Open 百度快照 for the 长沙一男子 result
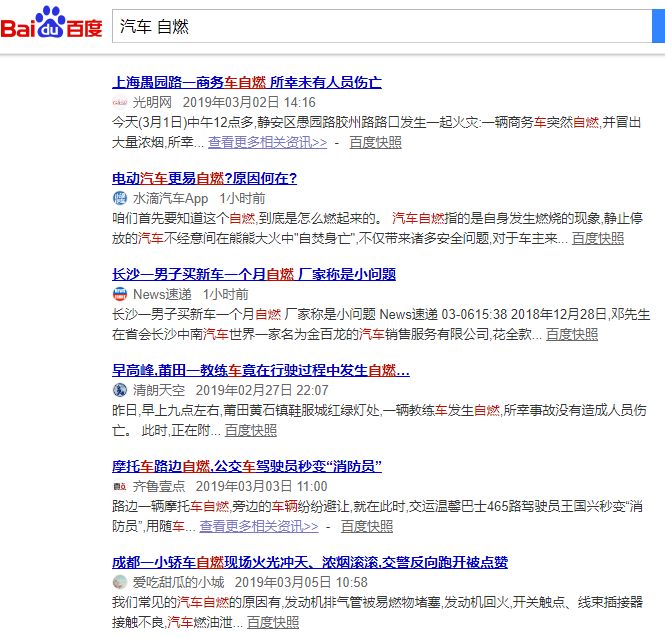665x638 pixels. click(x=572, y=334)
